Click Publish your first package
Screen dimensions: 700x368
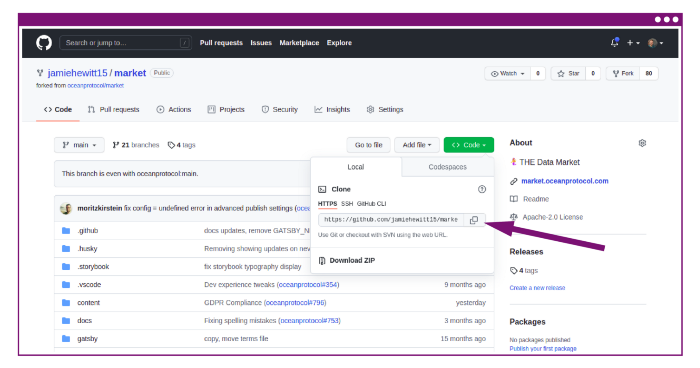pyautogui.click(x=543, y=349)
